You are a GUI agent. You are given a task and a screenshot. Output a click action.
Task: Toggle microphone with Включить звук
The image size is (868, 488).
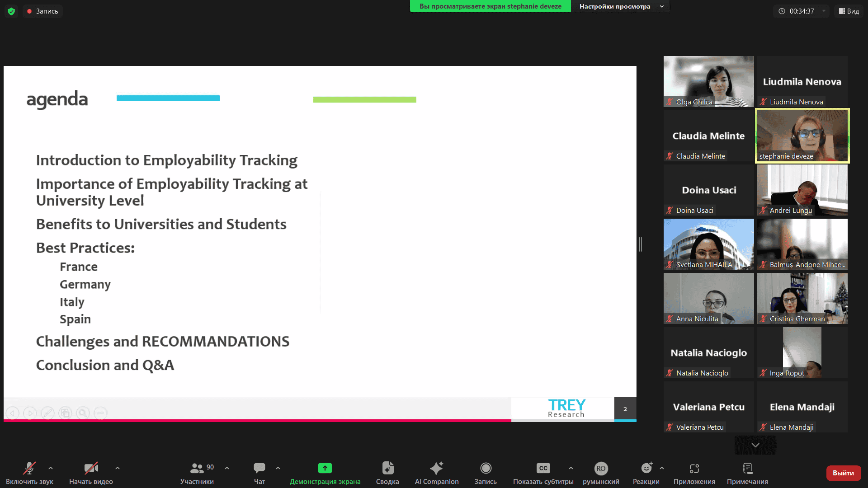[29, 468]
